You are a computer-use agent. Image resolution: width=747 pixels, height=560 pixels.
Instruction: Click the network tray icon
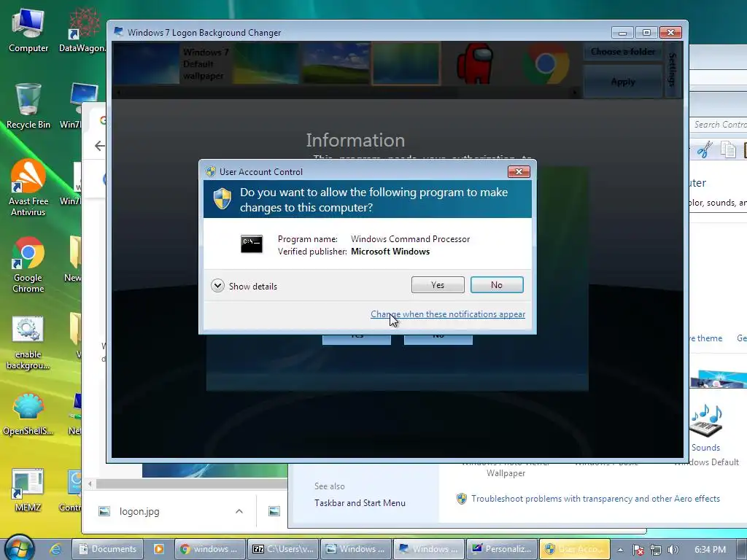click(656, 550)
